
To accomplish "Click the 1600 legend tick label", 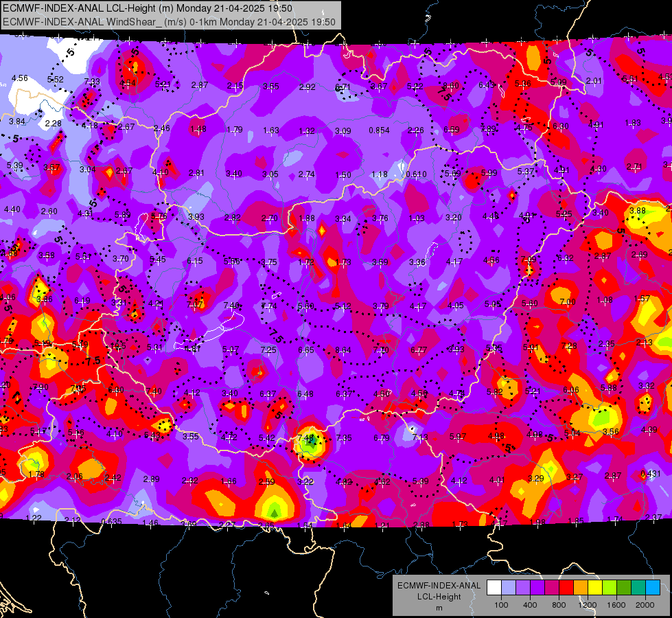I will [616, 605].
